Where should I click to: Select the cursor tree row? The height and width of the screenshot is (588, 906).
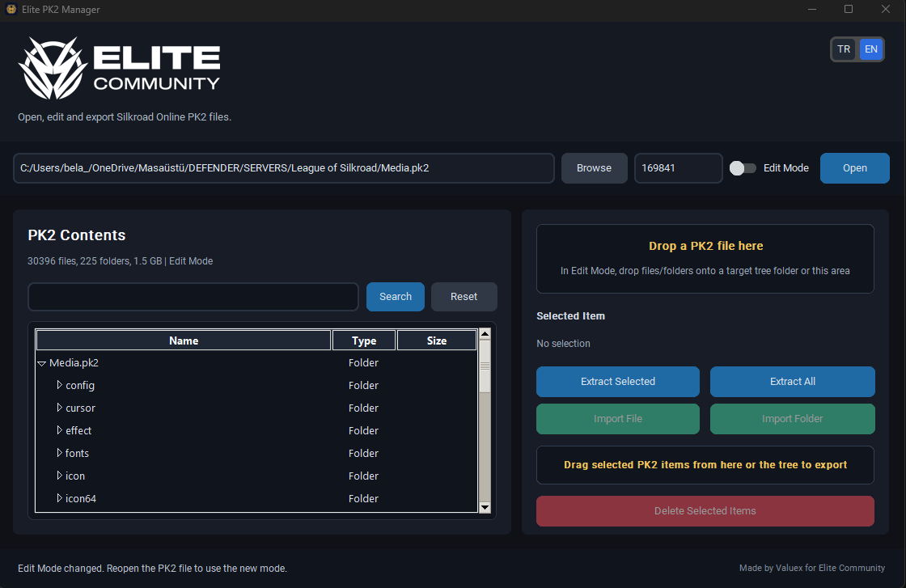tap(256, 408)
